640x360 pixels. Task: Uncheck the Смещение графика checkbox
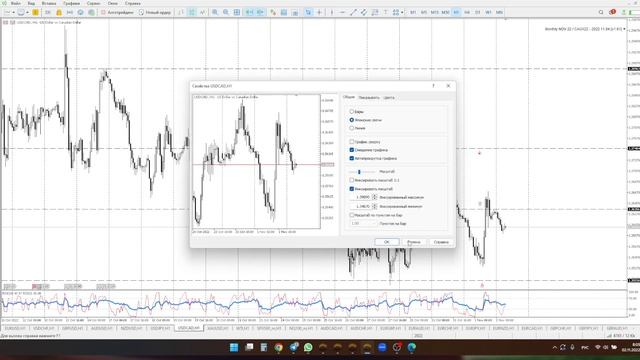pos(351,150)
